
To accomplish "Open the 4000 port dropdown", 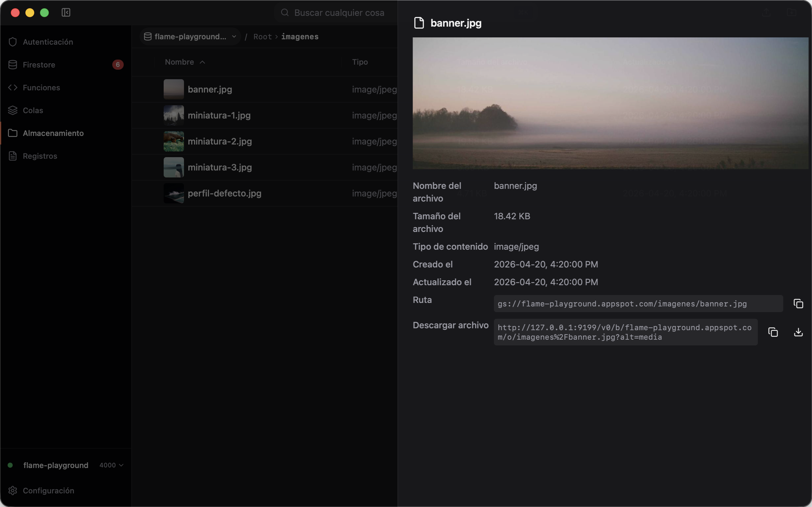I will click(x=111, y=465).
